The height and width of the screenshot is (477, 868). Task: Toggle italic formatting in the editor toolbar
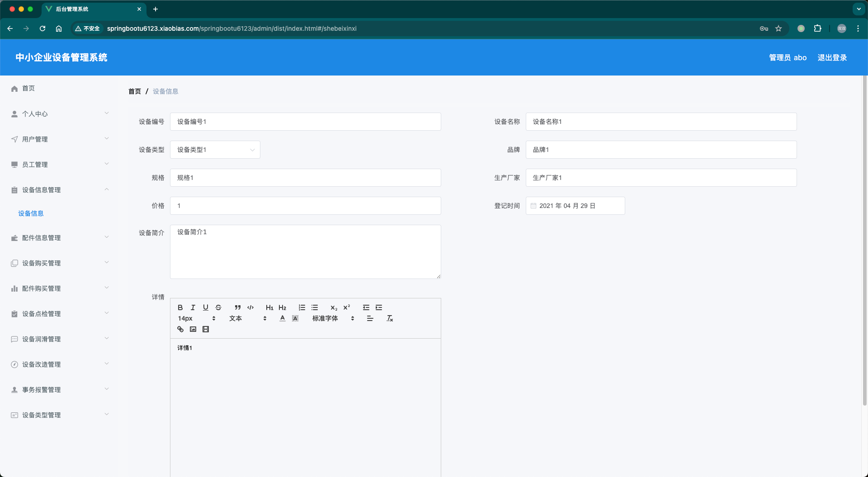[193, 307]
